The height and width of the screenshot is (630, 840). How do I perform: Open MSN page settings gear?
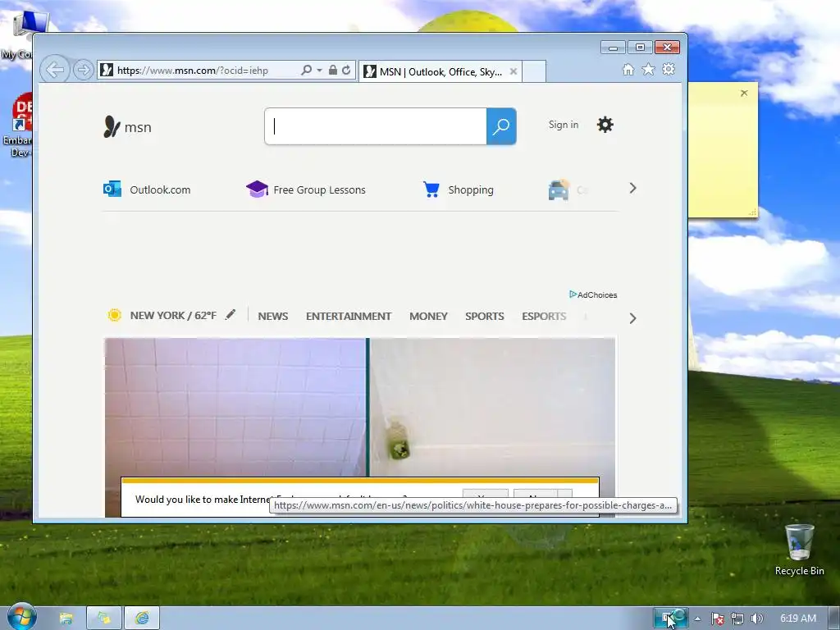pyautogui.click(x=605, y=125)
